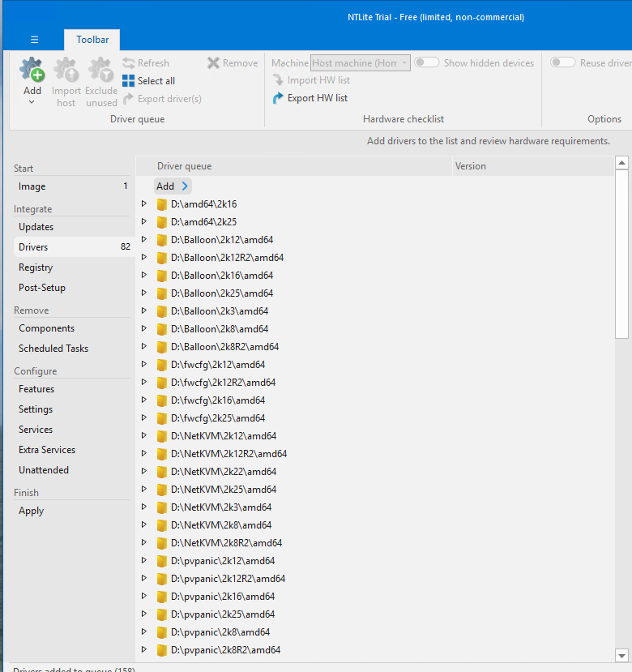Screen dimensions: 632x672
Task: Click the scrollbar down arrow
Action: [621, 655]
